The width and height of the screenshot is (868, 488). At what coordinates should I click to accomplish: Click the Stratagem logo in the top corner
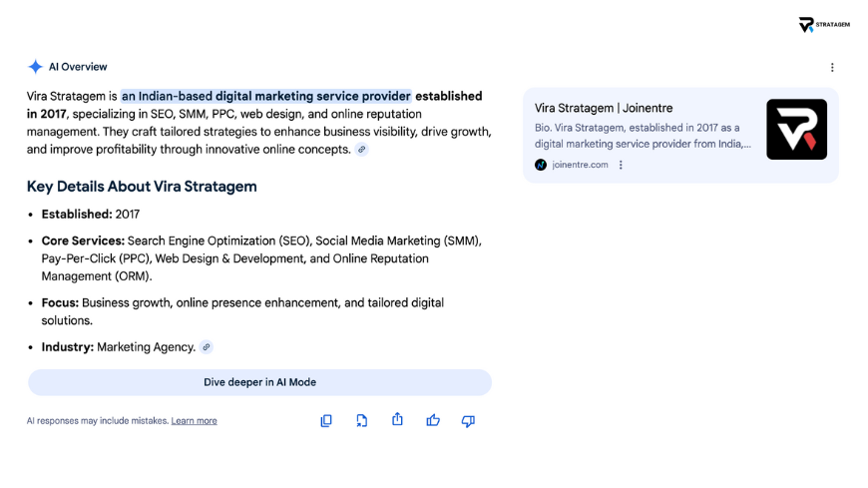tap(824, 24)
